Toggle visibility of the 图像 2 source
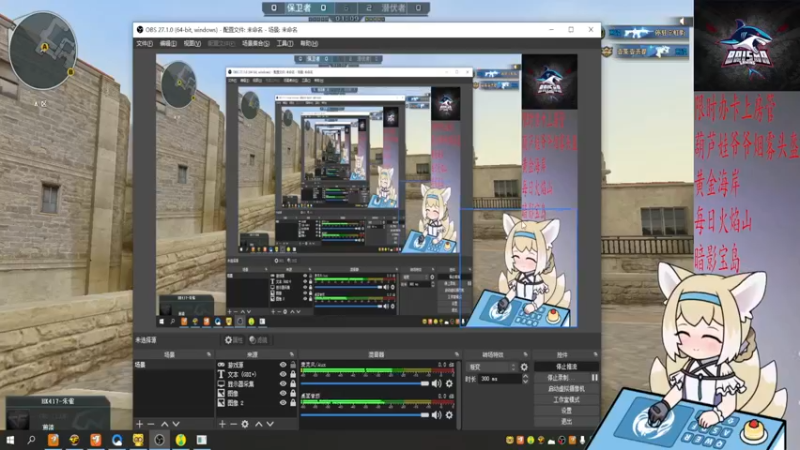Screen dimensions: 800x450 tap(283, 403)
